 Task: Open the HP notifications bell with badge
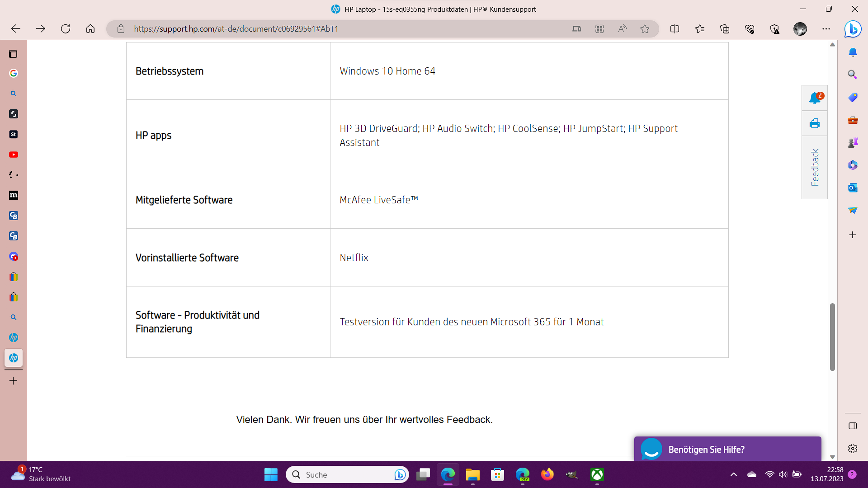pos(814,98)
